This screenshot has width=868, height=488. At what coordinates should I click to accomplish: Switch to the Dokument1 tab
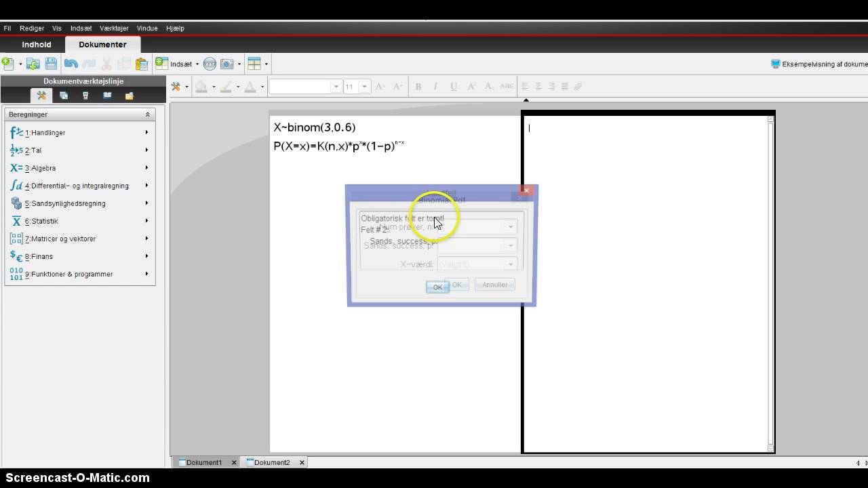(x=204, y=462)
